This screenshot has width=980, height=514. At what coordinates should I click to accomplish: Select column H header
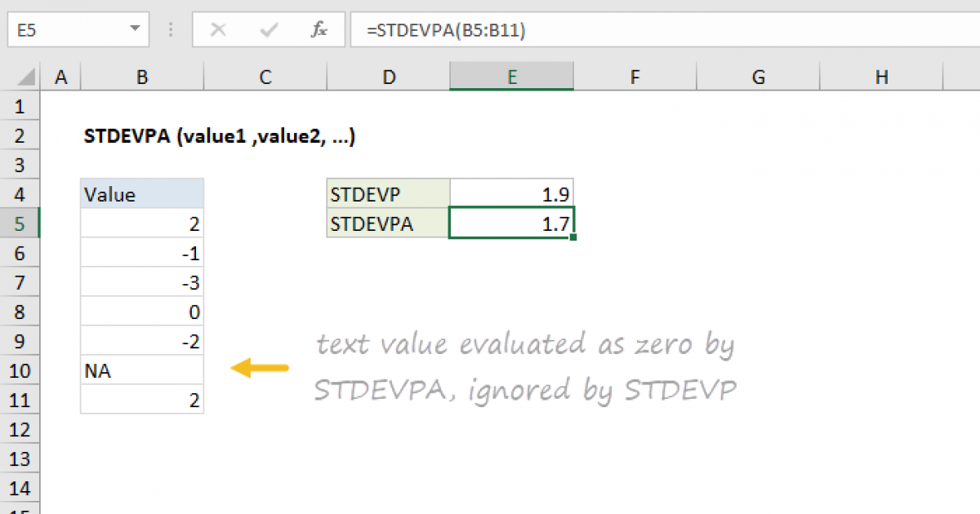[881, 76]
